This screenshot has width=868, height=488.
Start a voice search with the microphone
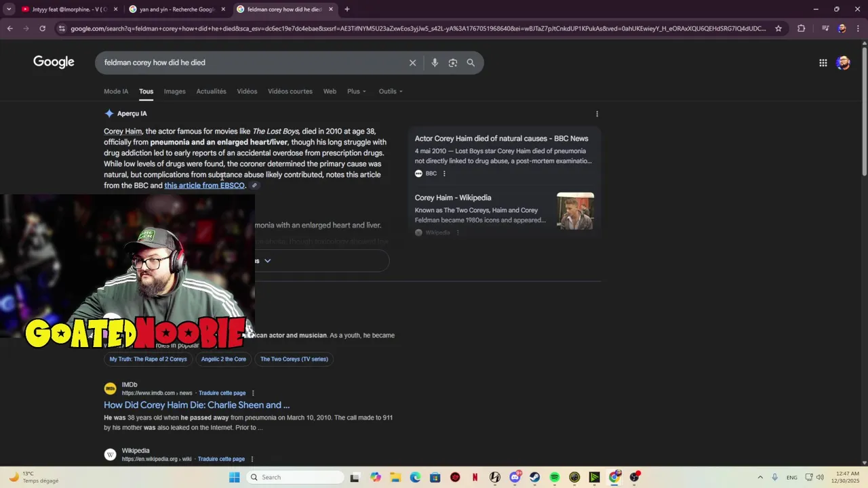point(435,62)
